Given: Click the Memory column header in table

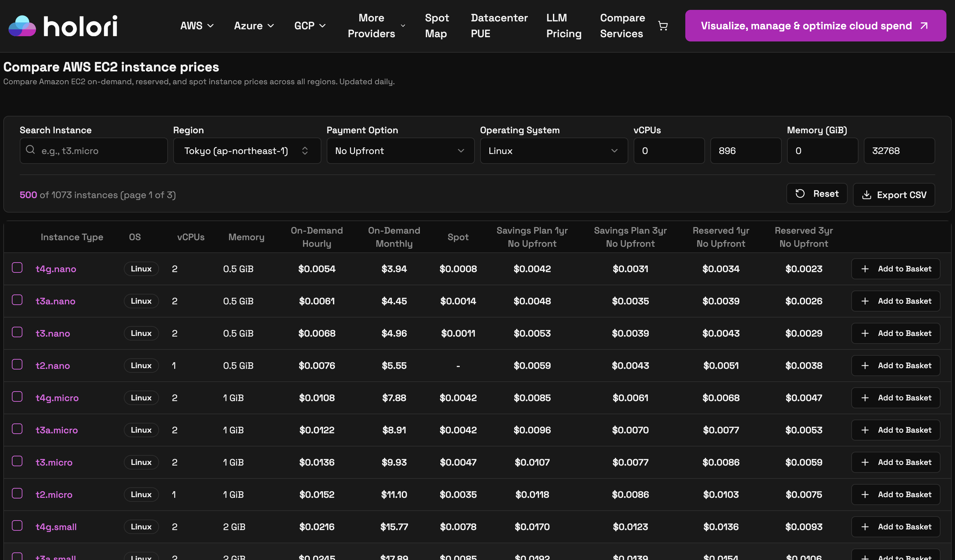Looking at the screenshot, I should pyautogui.click(x=246, y=237).
